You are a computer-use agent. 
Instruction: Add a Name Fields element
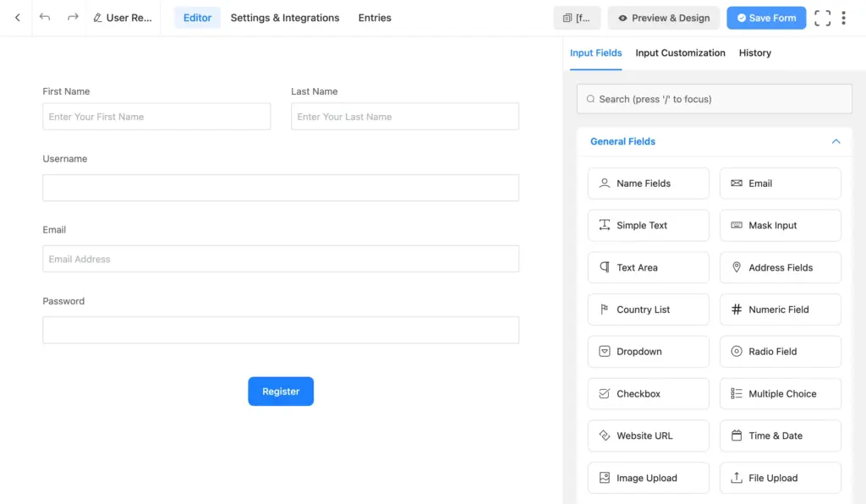click(x=648, y=183)
